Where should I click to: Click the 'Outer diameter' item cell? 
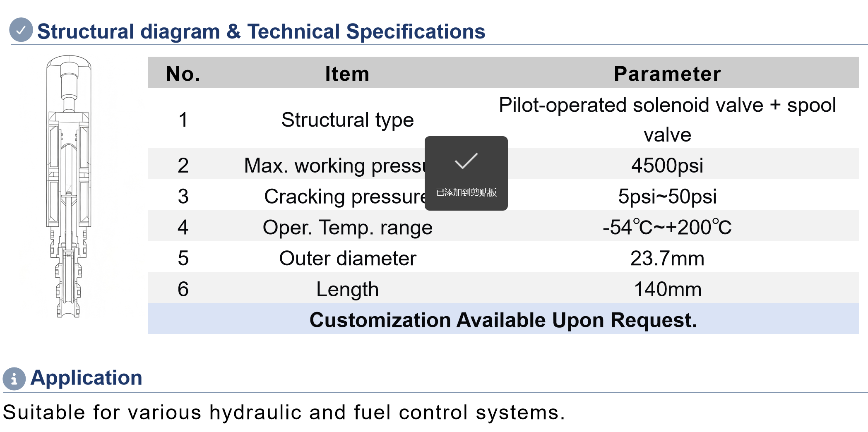tap(347, 258)
